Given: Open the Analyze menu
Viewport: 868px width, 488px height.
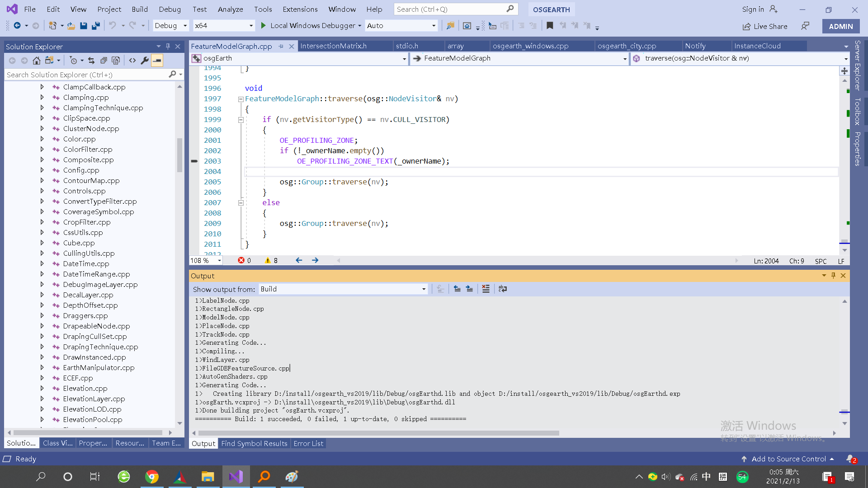Looking at the screenshot, I should [230, 9].
